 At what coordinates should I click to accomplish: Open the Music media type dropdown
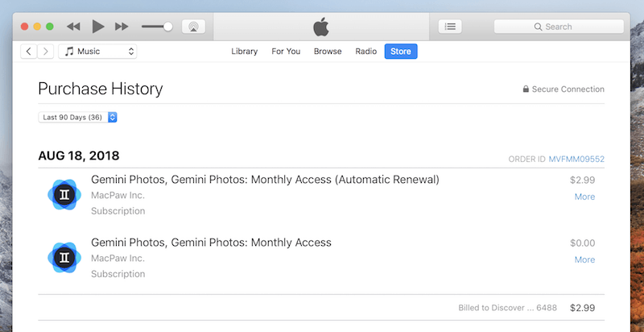97,52
